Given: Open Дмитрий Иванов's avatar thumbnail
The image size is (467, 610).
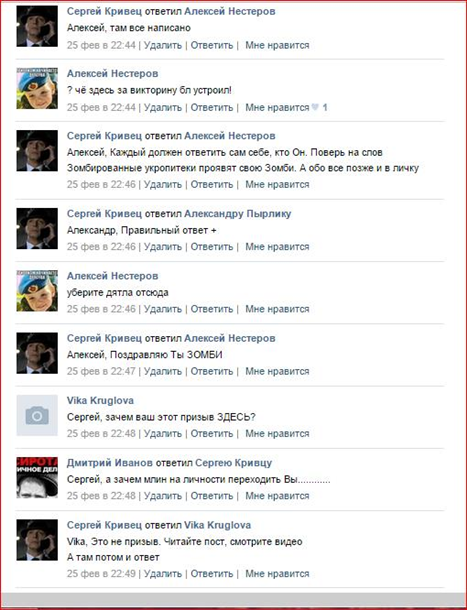Looking at the screenshot, I should 37,477.
